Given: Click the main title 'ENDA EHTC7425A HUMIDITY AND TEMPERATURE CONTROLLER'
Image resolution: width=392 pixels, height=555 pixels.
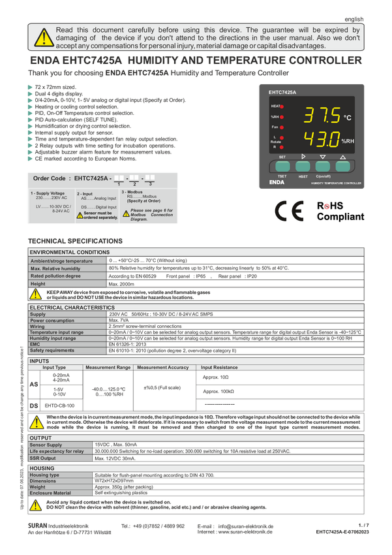Looking at the screenshot, I should [196, 61].
